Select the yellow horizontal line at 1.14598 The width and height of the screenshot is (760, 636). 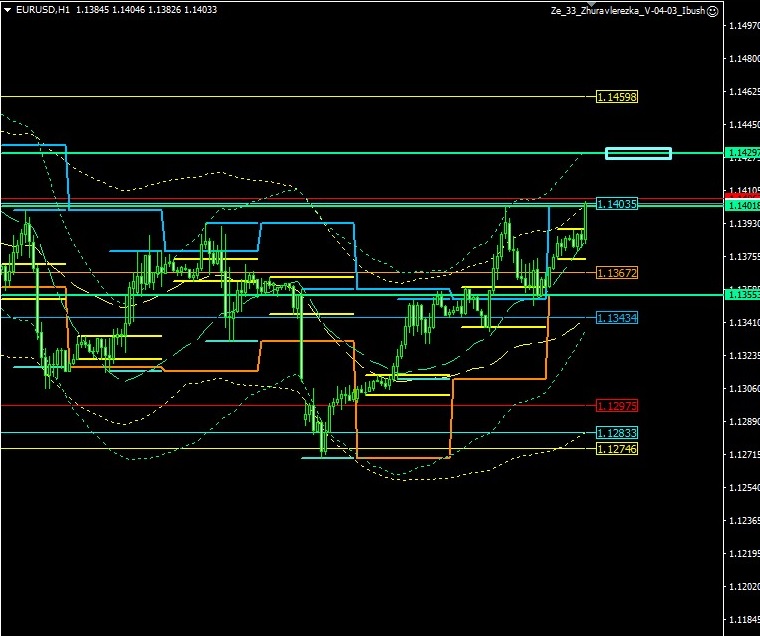pyautogui.click(x=300, y=97)
